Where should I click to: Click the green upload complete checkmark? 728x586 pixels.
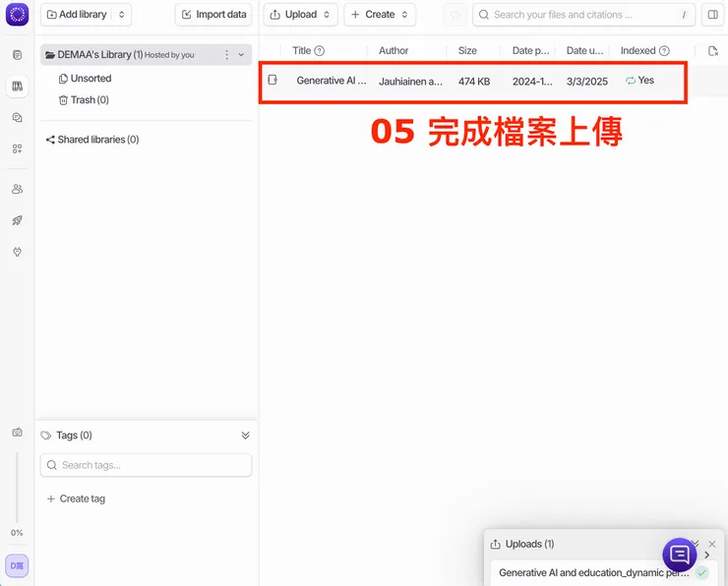701,572
